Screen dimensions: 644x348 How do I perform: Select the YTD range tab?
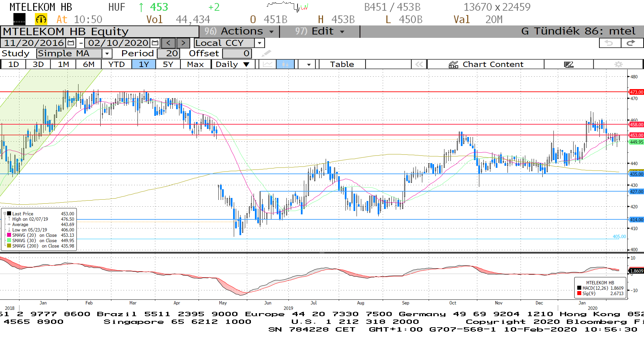(x=116, y=64)
